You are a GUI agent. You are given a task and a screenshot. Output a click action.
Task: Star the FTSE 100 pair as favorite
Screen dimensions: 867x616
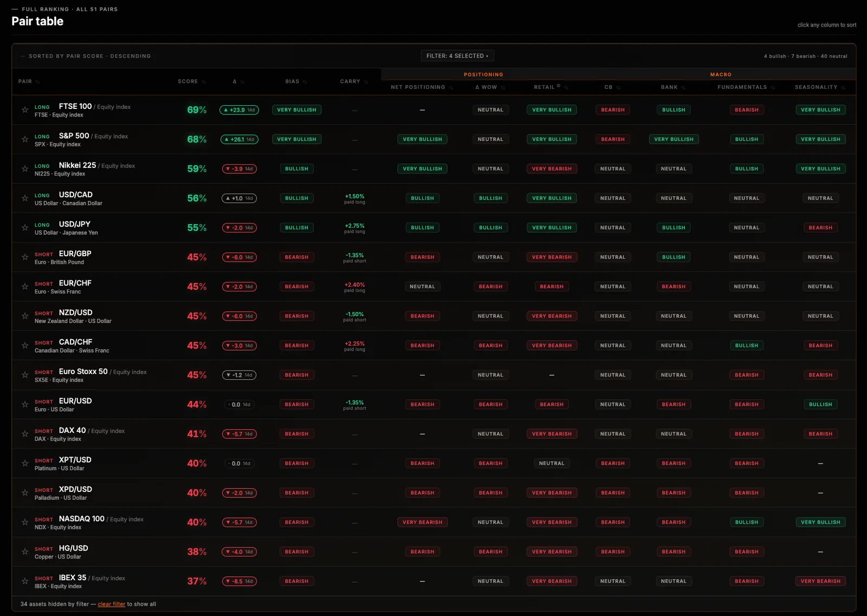tap(25, 110)
